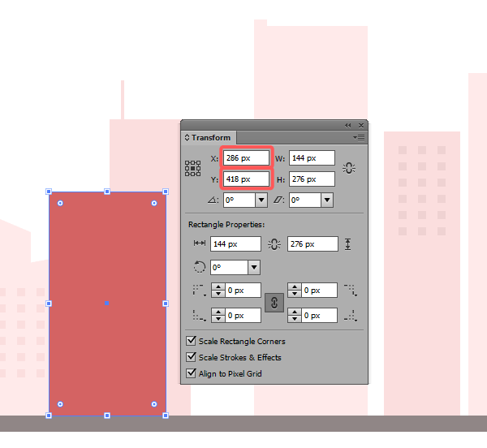Image resolution: width=487 pixels, height=448 pixels.
Task: Increase the top-left corner radius
Action: (x=218, y=286)
